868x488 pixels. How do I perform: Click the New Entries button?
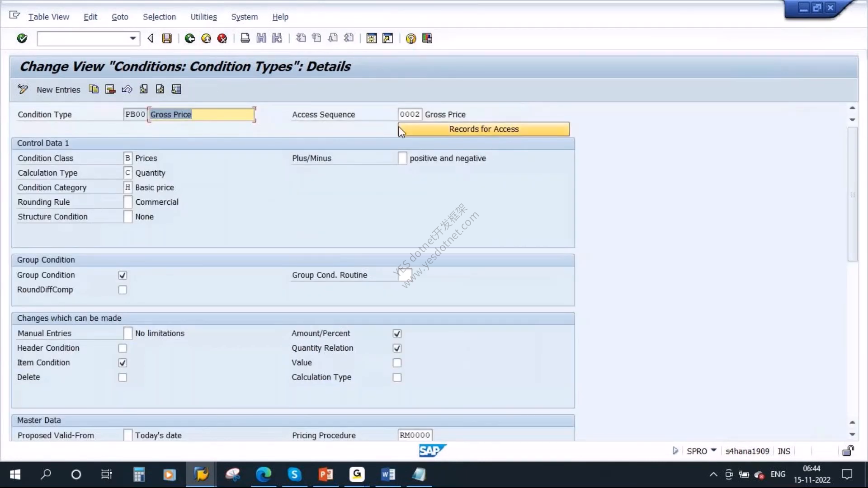point(58,89)
